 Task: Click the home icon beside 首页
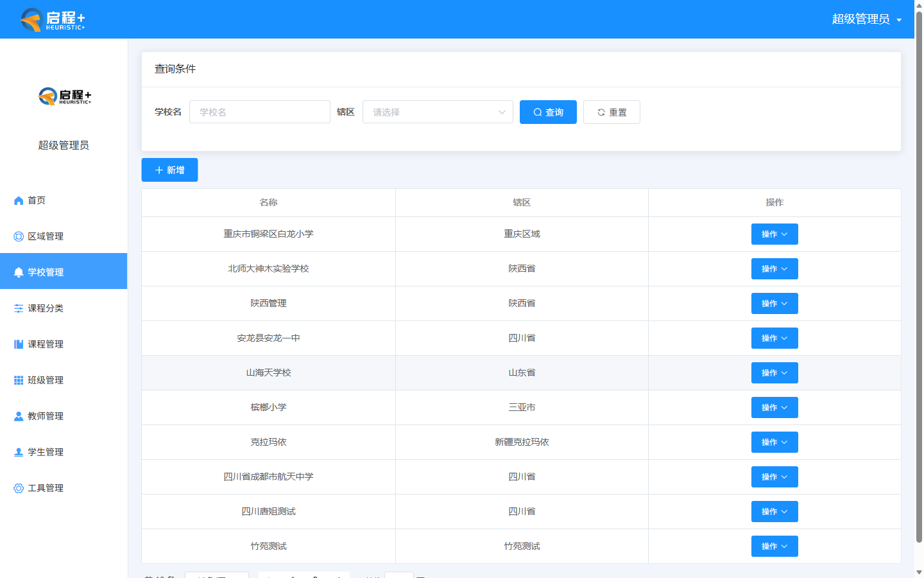(x=19, y=200)
